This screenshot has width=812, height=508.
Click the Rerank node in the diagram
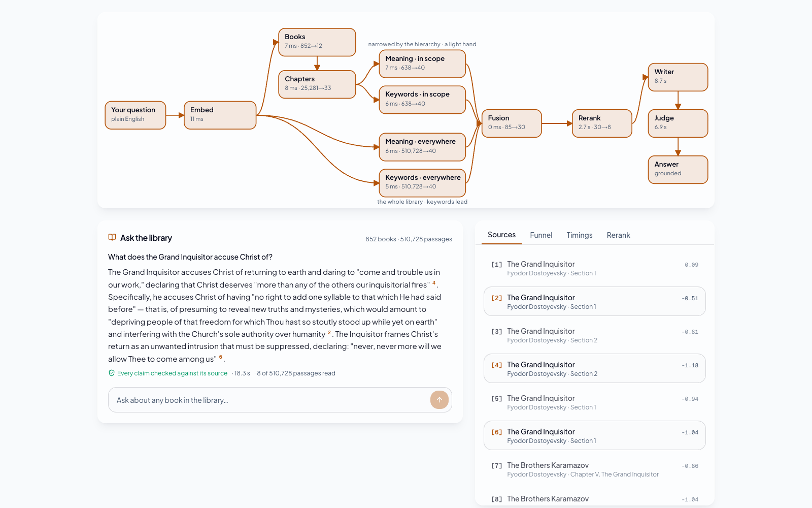(602, 123)
